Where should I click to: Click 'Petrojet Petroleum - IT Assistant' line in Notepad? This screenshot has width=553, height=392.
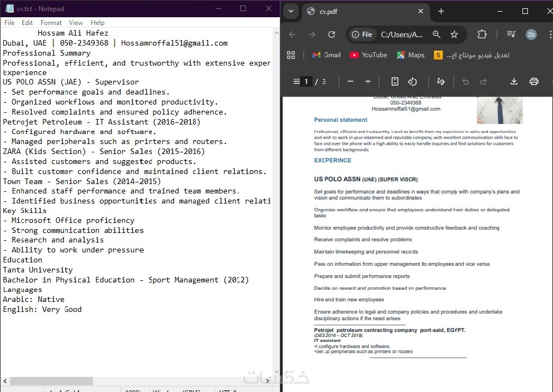point(102,122)
